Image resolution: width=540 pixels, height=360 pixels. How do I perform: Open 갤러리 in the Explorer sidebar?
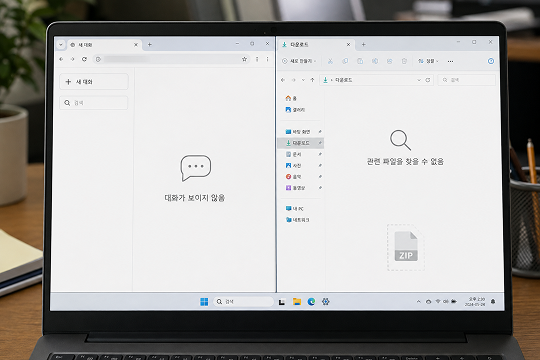point(295,110)
